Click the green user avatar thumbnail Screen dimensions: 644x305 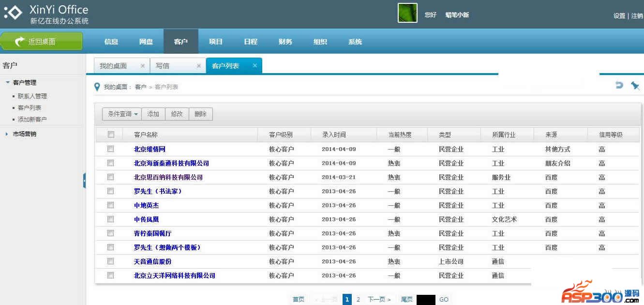pos(407,13)
